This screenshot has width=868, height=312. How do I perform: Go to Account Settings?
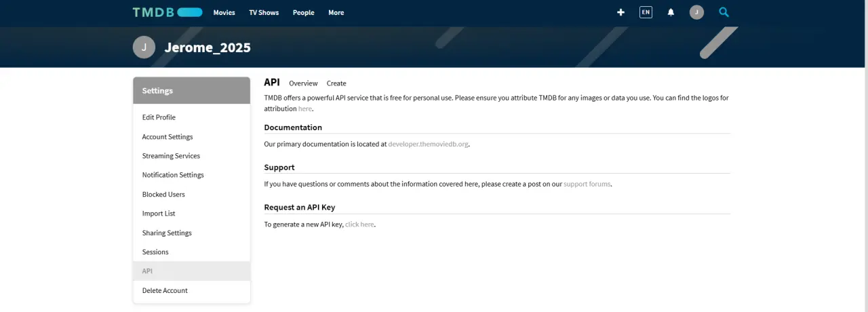pyautogui.click(x=192, y=136)
